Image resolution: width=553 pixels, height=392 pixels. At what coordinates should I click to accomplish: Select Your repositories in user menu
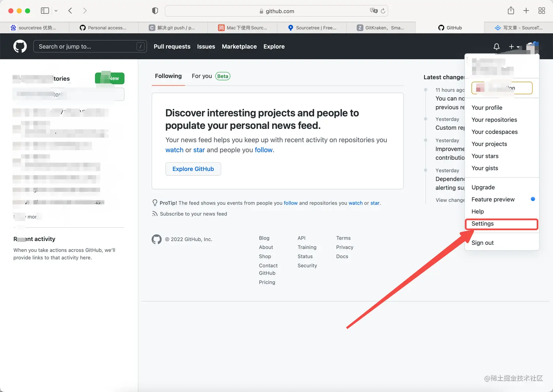502,119
